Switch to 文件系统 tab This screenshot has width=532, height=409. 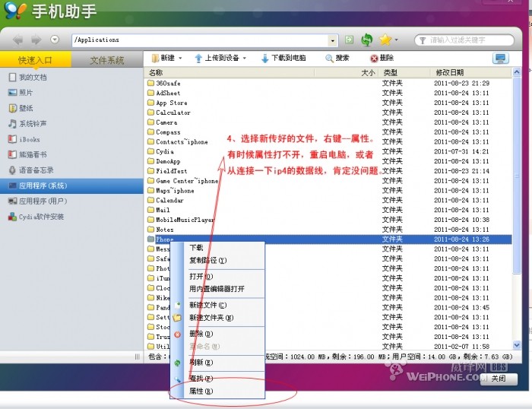107,60
